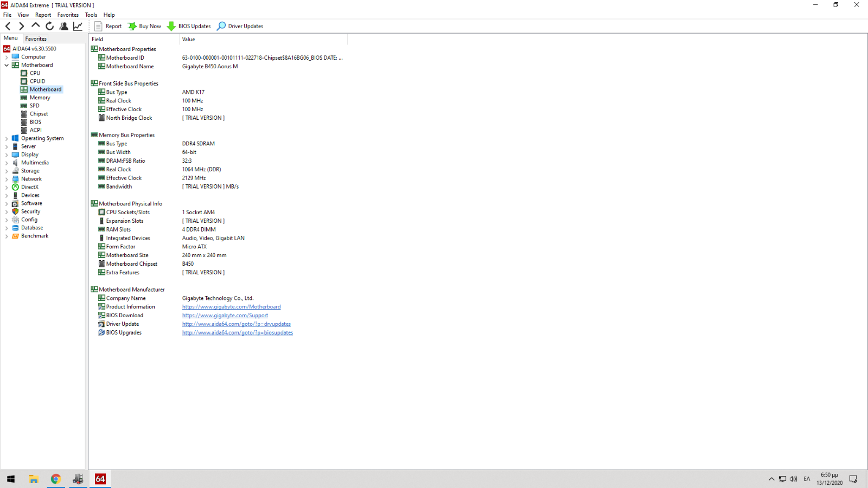Select CPU under Motherboard in the tree

35,73
